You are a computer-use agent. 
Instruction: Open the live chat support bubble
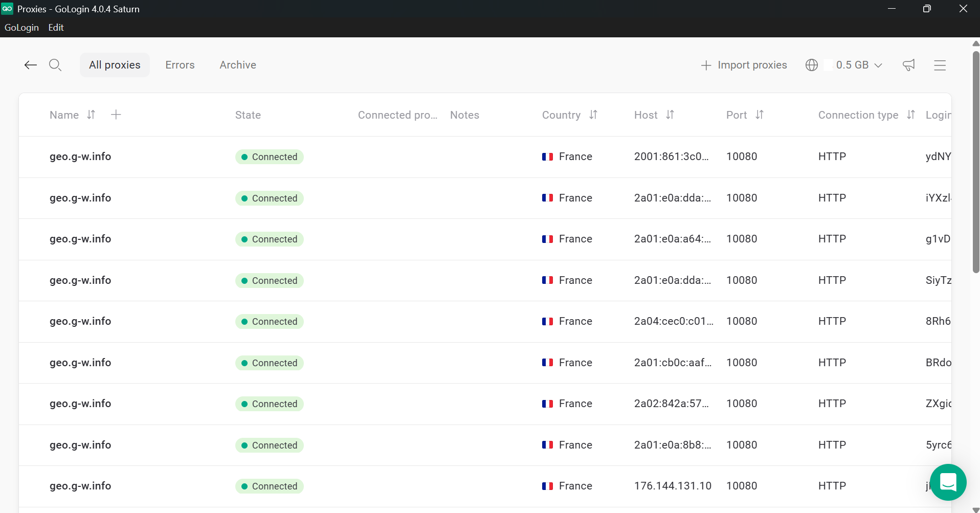click(x=948, y=482)
